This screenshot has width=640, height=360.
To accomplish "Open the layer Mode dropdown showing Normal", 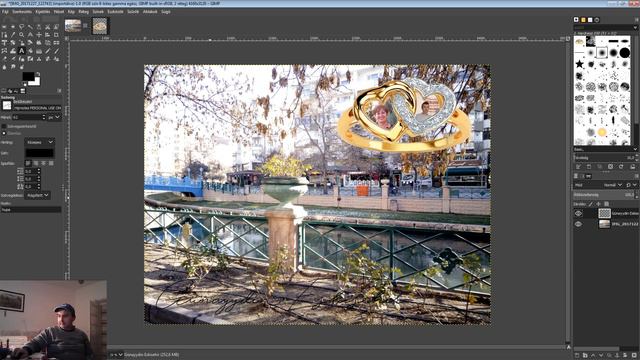I will 612,185.
